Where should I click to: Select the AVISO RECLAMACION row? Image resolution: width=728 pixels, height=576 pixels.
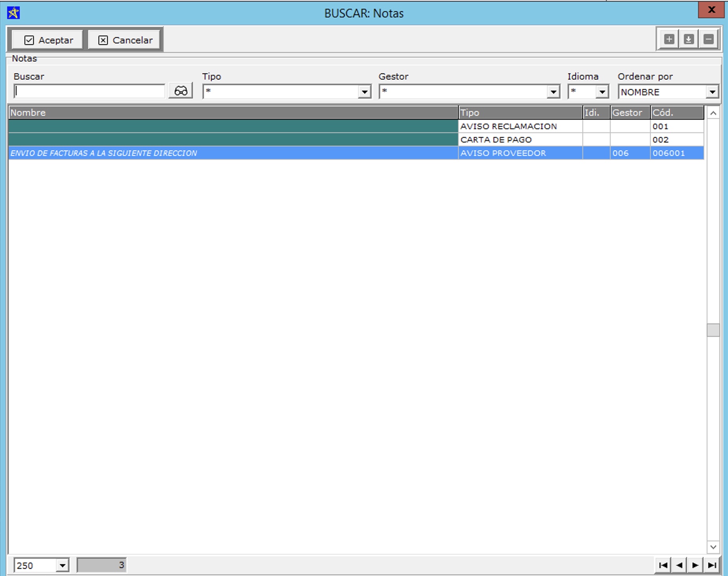click(508, 126)
